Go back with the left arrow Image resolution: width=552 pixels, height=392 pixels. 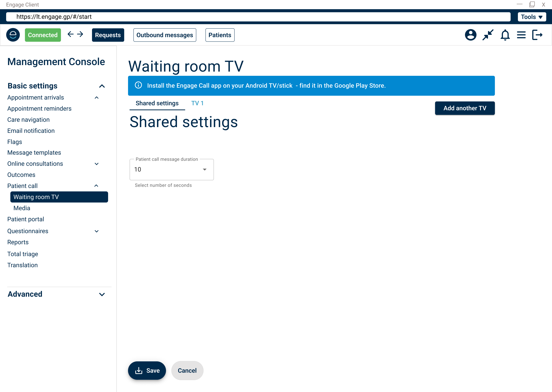(x=70, y=34)
